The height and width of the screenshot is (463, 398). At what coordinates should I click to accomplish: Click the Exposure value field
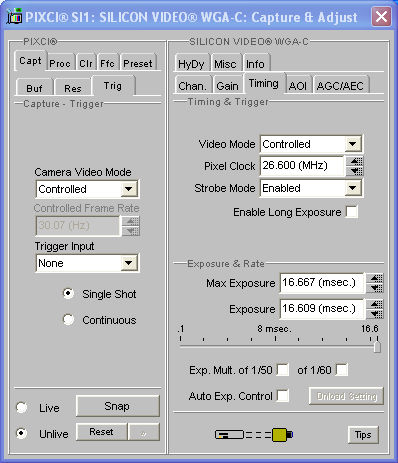[322, 309]
